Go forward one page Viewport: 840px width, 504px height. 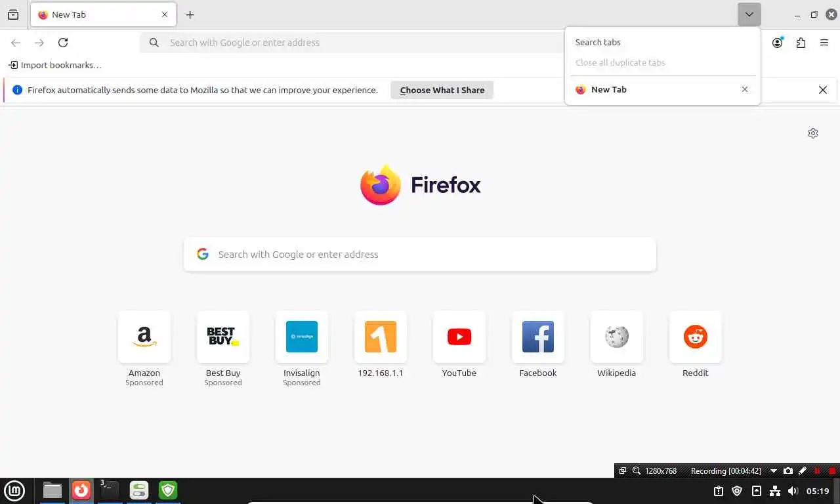[39, 43]
